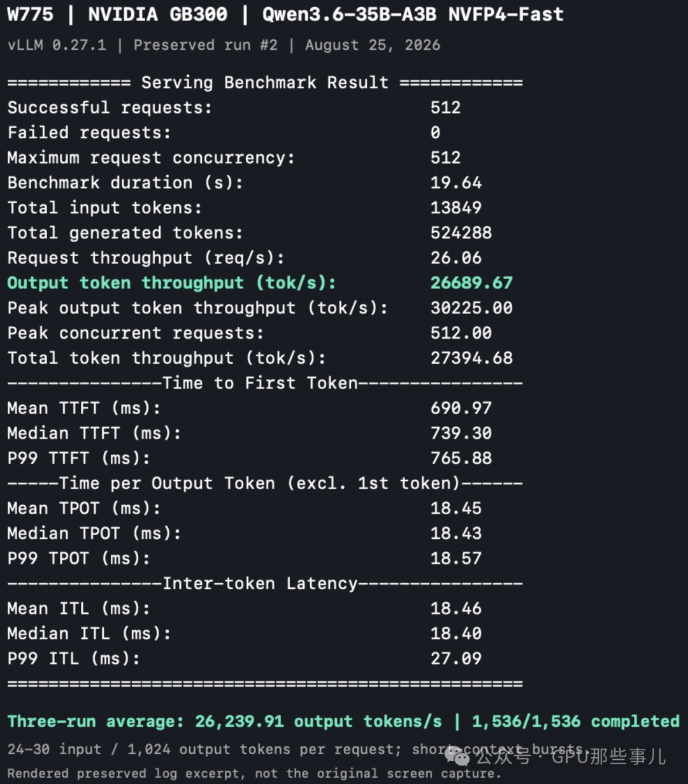The width and height of the screenshot is (688, 784).
Task: Click the Mean TPOT value 18.45
Action: pos(456,508)
